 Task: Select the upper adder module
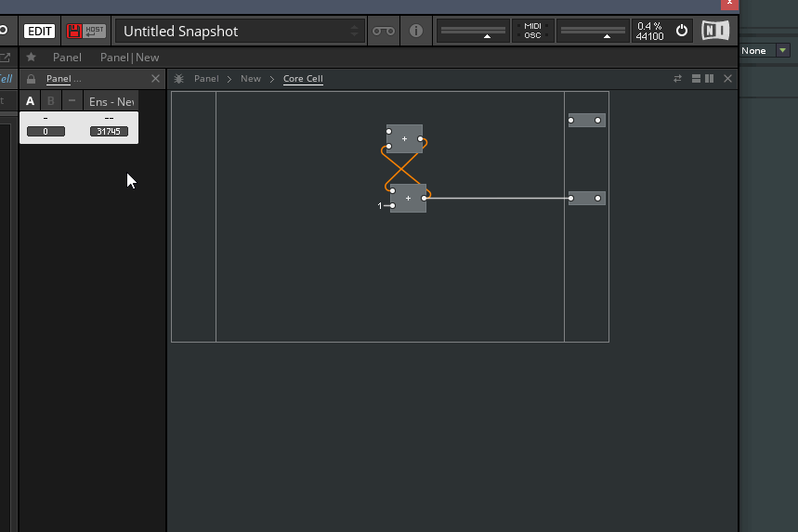point(405,139)
